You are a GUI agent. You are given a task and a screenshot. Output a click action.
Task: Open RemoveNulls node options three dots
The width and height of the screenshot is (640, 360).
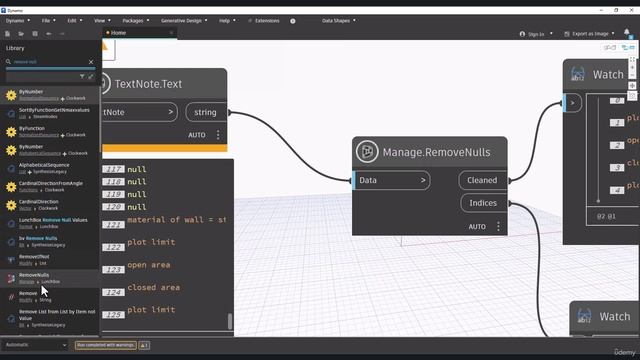point(498,227)
